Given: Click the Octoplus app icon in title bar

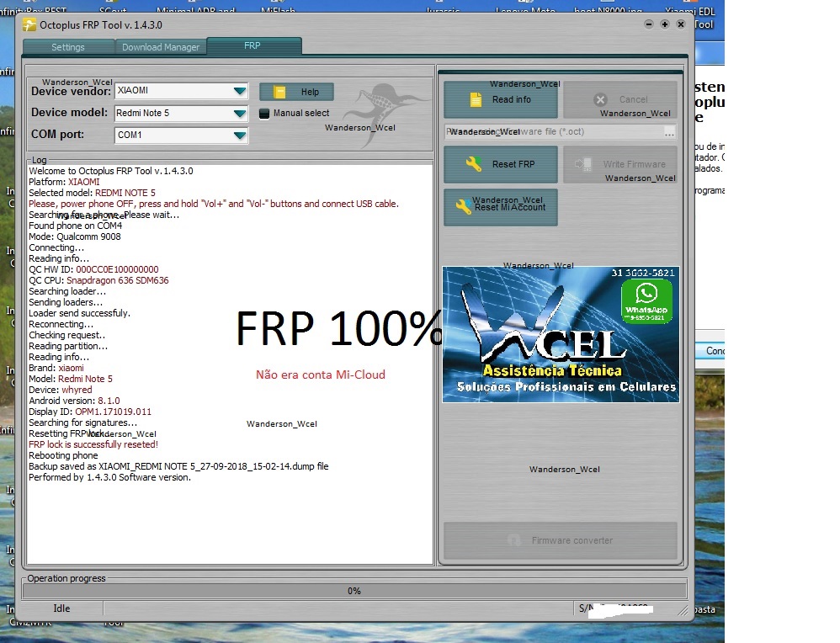Looking at the screenshot, I should (29, 24).
